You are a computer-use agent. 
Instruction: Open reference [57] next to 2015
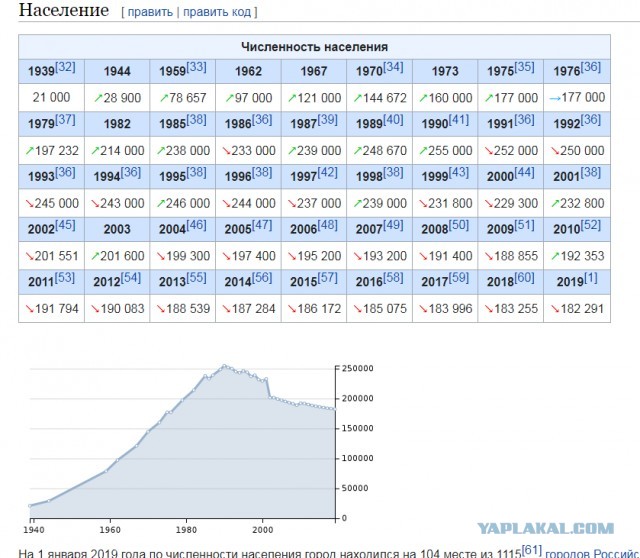point(327,278)
